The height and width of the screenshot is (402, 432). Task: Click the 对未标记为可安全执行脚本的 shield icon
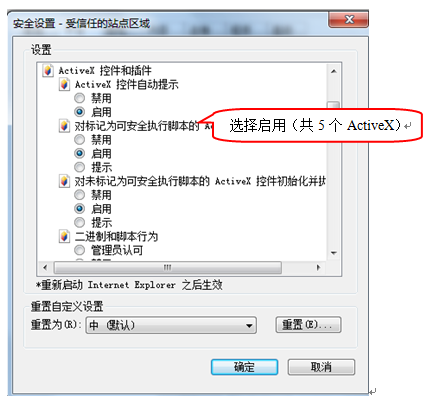click(x=64, y=181)
